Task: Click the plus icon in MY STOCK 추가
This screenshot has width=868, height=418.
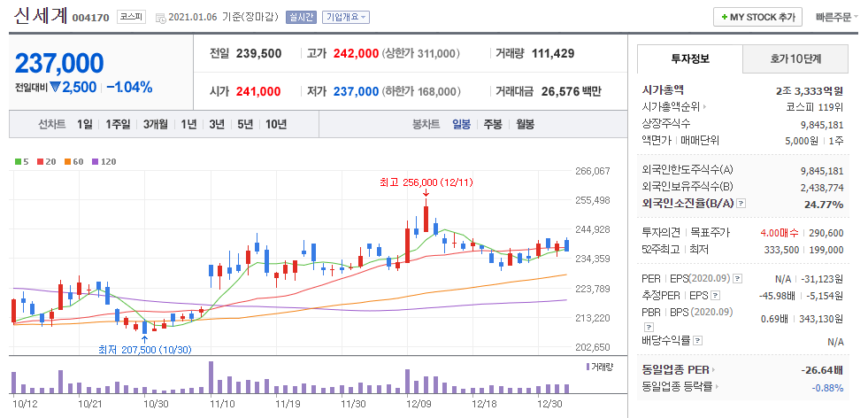Action: (x=724, y=17)
